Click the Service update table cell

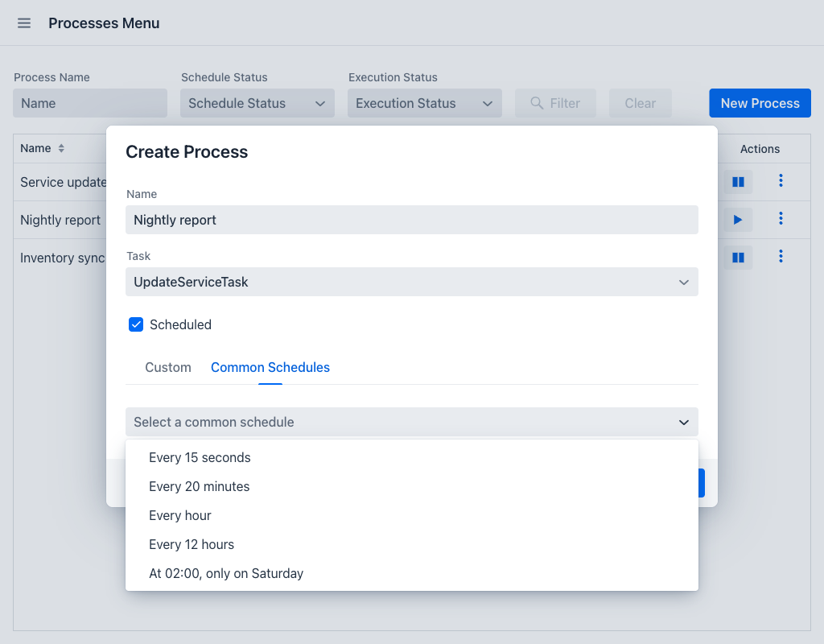click(x=63, y=182)
